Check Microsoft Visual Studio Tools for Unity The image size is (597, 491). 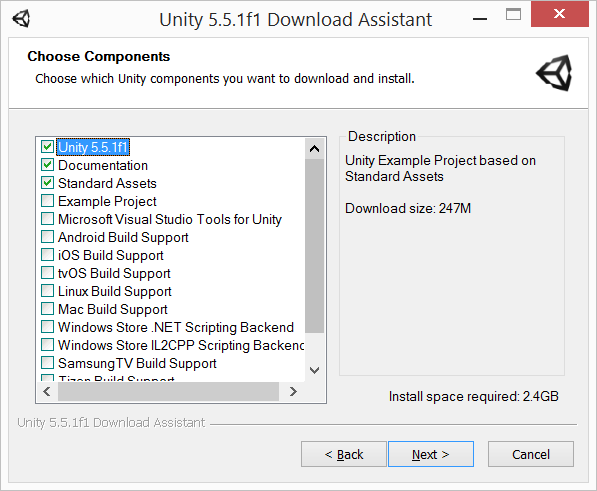pyautogui.click(x=47, y=219)
